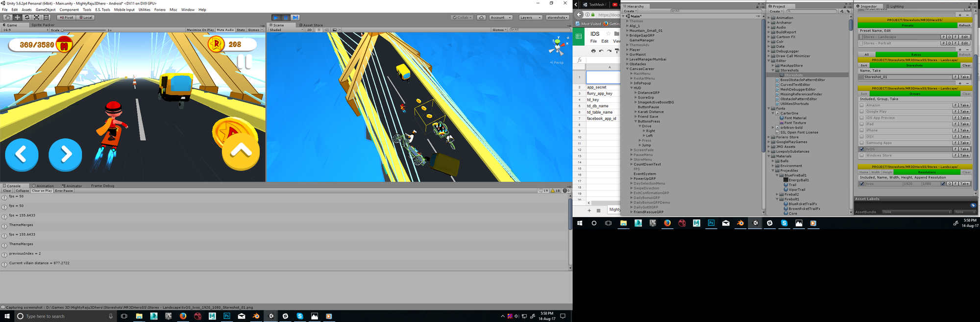This screenshot has width=980, height=322.
Task: Click the Clear button in Console
Action: [7, 191]
